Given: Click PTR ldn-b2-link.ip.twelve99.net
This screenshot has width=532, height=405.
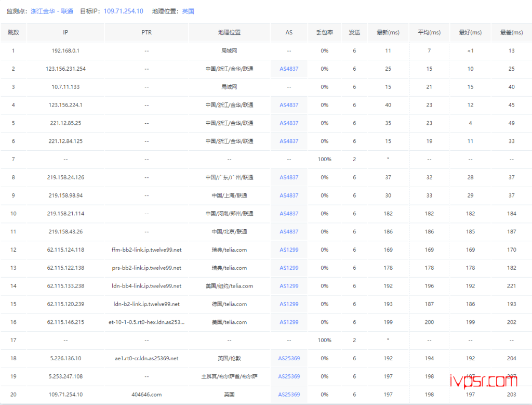Looking at the screenshot, I should 147,304.
